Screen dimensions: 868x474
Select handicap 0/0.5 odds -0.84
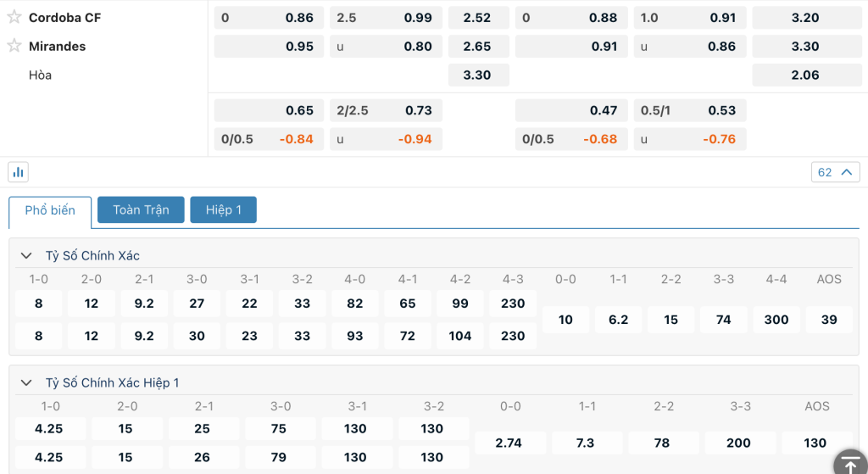pyautogui.click(x=269, y=139)
